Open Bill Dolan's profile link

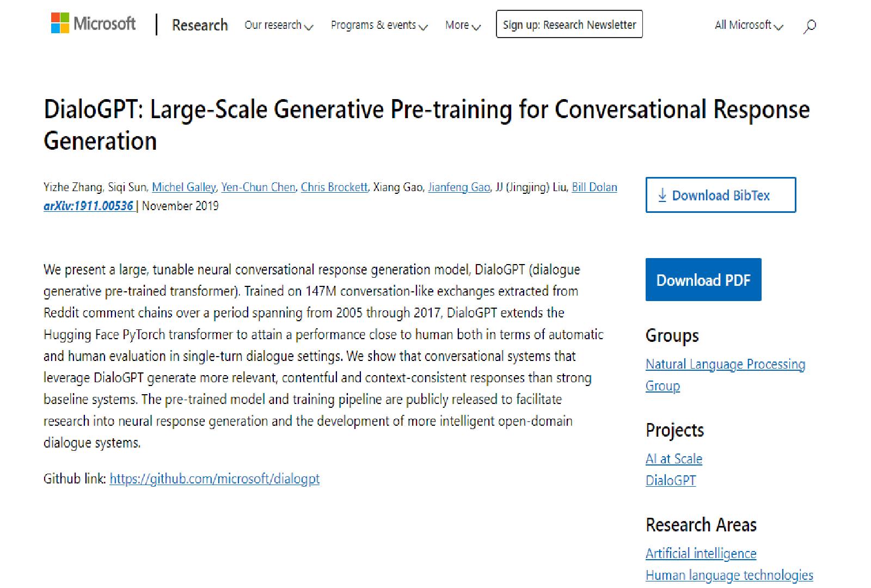coord(594,187)
